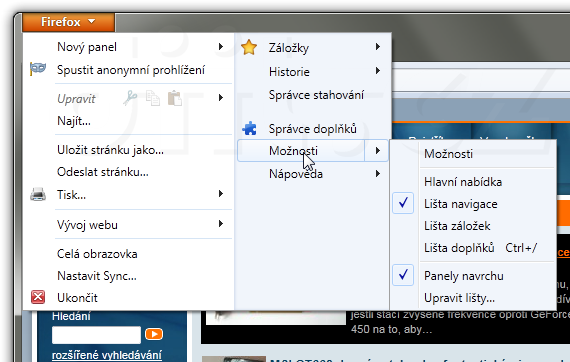This screenshot has width=570, height=362.
Task: Open Správce doplňků add-ons manager
Action: pos(312,129)
